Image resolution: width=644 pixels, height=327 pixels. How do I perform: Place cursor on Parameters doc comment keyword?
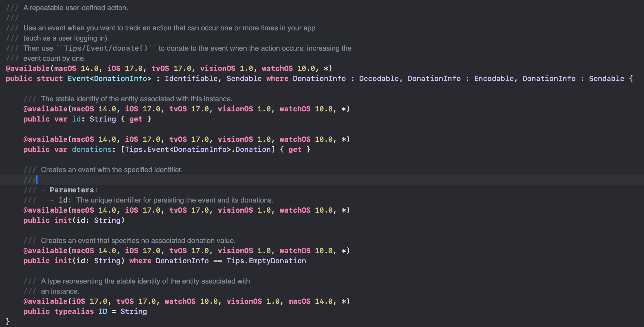tap(72, 190)
